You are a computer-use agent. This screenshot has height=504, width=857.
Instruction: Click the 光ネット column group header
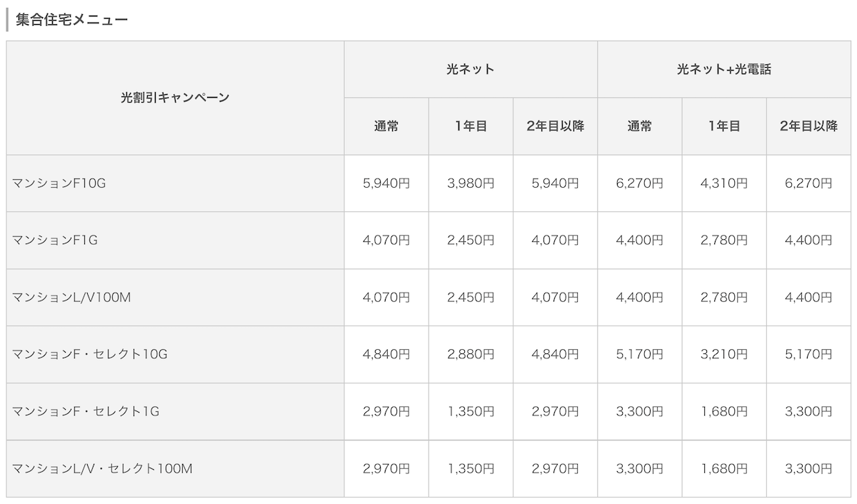pos(471,69)
